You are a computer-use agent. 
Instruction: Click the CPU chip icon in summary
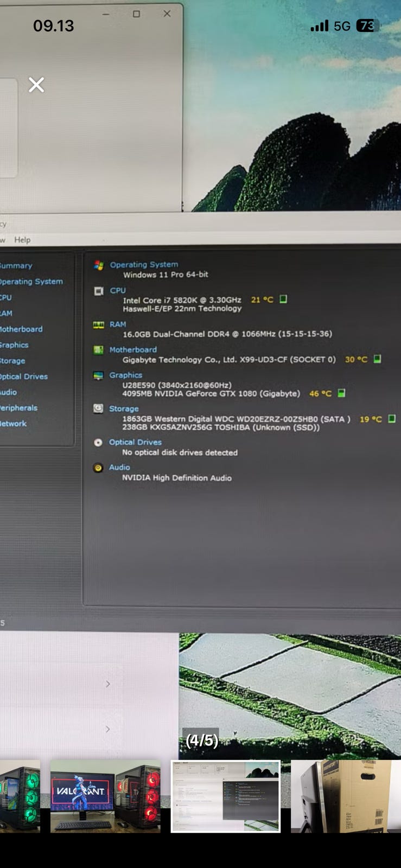tap(99, 291)
